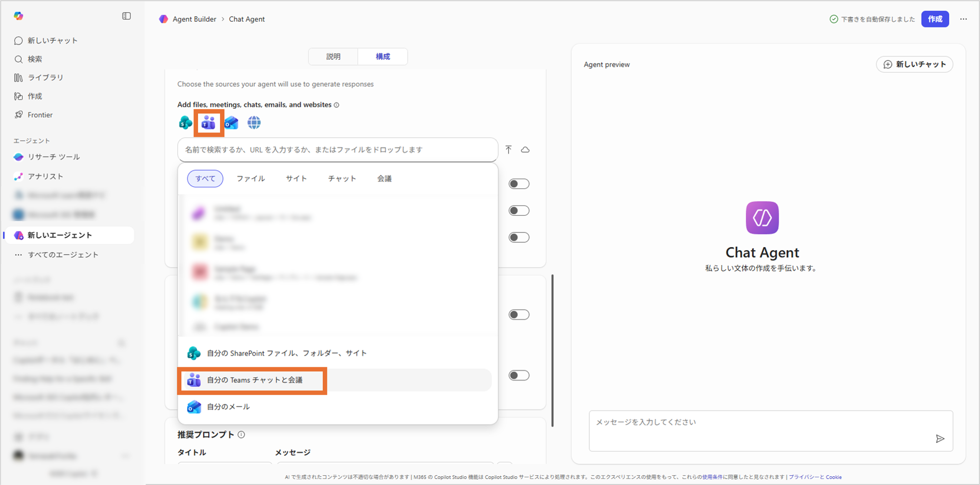This screenshot has width=980, height=485.
Task: Select 自分の Teams チャットと会議 option
Action: (x=254, y=380)
